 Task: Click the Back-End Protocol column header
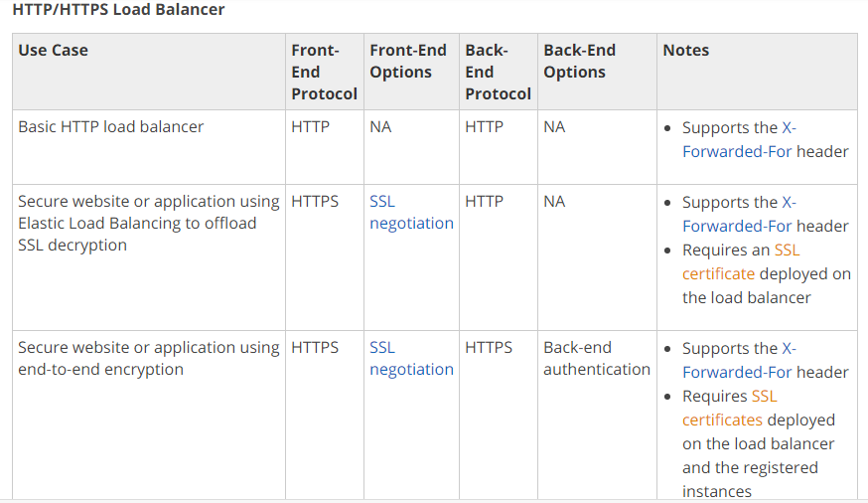(499, 72)
